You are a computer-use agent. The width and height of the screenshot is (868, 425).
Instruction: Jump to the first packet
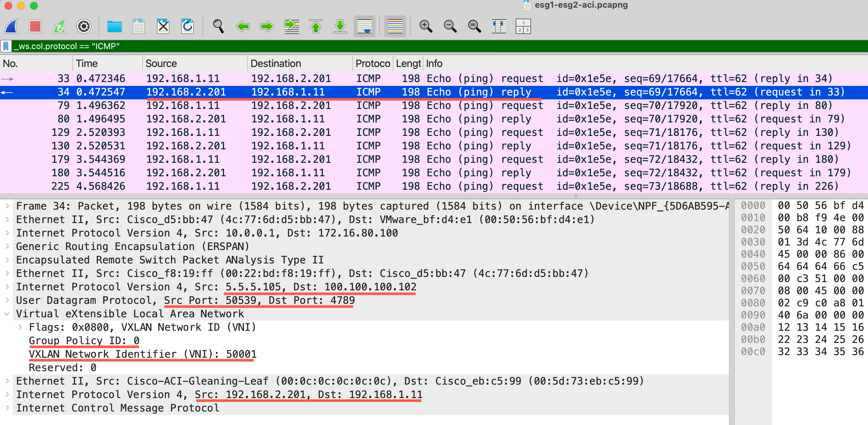coord(316,26)
